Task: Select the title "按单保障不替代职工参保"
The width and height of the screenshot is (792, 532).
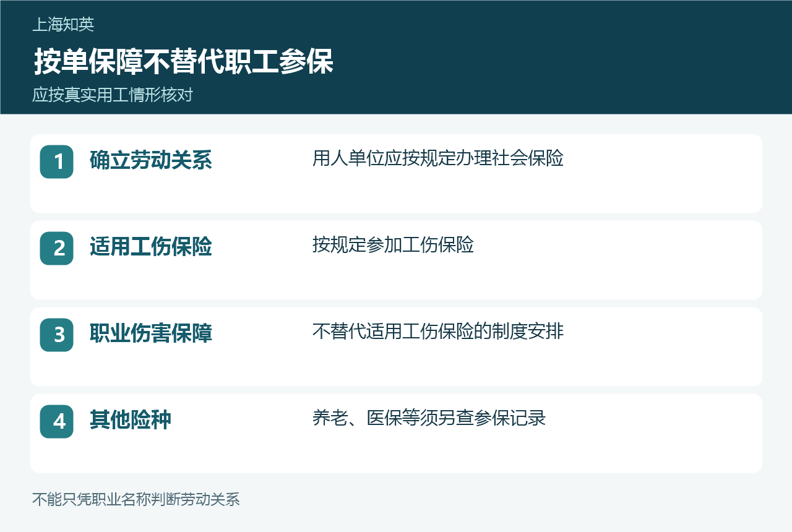Action: pos(184,61)
